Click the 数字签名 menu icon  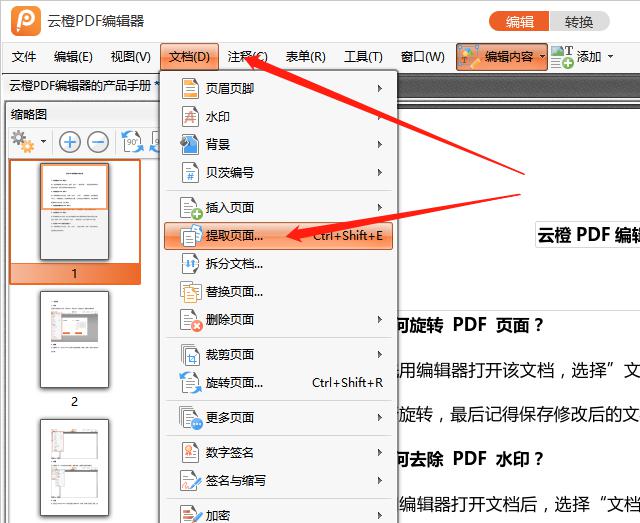click(x=190, y=452)
